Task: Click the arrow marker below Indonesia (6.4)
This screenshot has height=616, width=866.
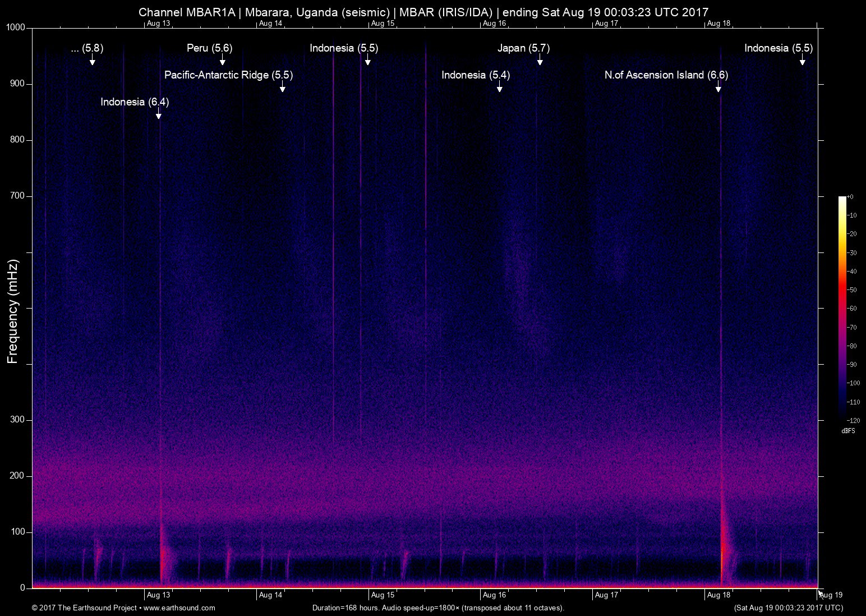Action: [x=159, y=115]
